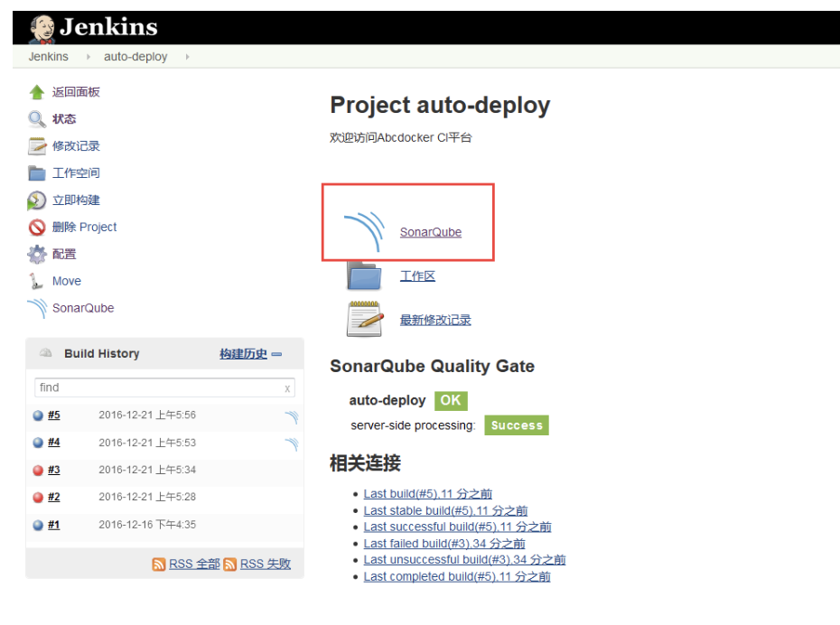Image resolution: width=840 pixels, height=625 pixels.
Task: Open the breadcrumb arrow after auto-deploy
Action: [x=188, y=57]
